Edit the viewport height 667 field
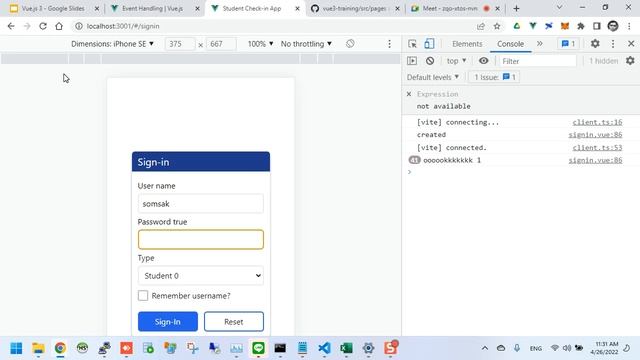This screenshot has height=360, width=640. [221, 44]
